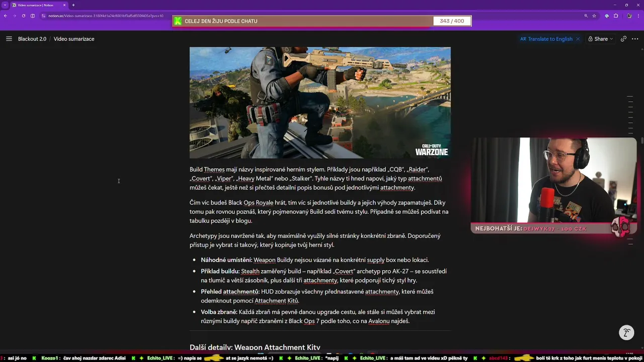
Task: Reload the page with the refresh icon
Action: (x=23, y=16)
